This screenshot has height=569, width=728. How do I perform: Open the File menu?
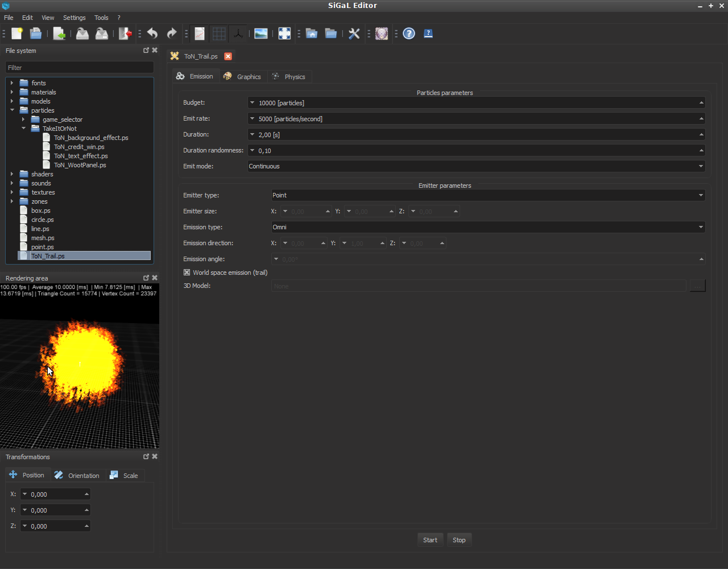pyautogui.click(x=9, y=18)
